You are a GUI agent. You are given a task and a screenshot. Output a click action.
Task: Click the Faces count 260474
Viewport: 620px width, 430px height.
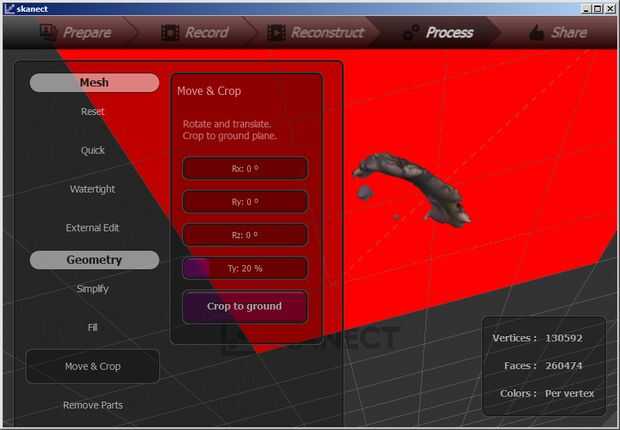[563, 366]
